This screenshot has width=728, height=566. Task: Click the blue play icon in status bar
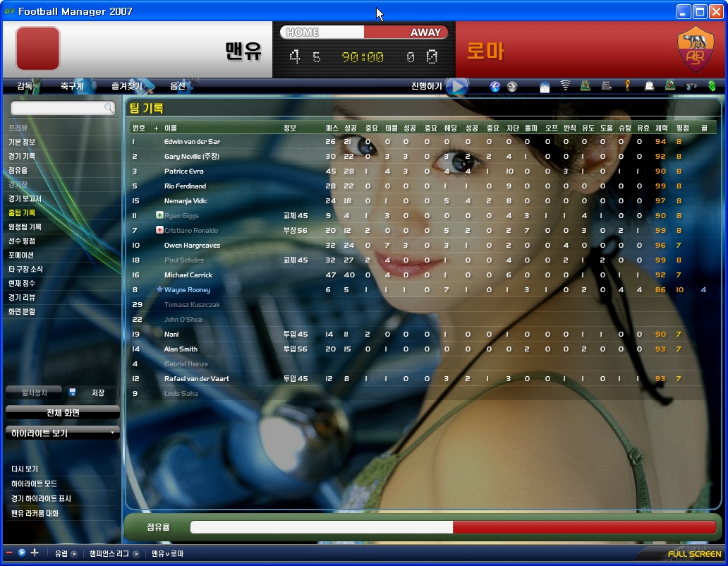coord(22,553)
